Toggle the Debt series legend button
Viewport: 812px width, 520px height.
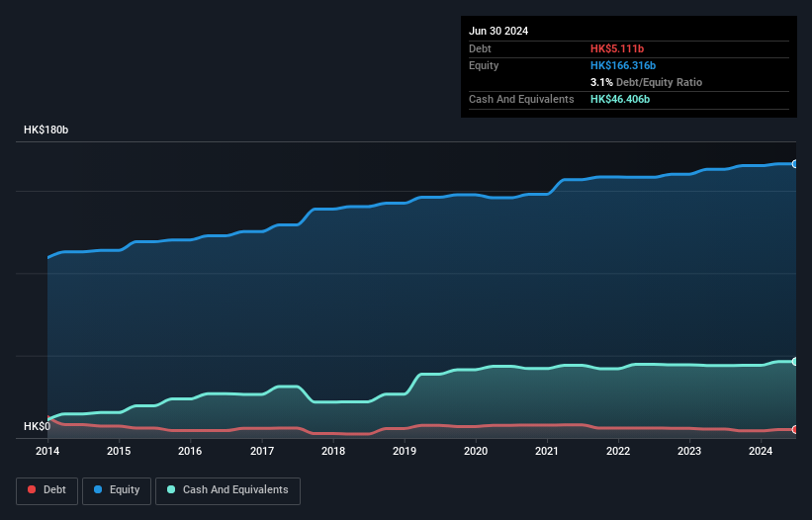[47, 490]
